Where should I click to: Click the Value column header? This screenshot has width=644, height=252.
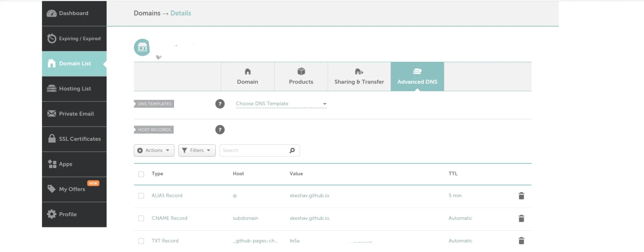[296, 174]
